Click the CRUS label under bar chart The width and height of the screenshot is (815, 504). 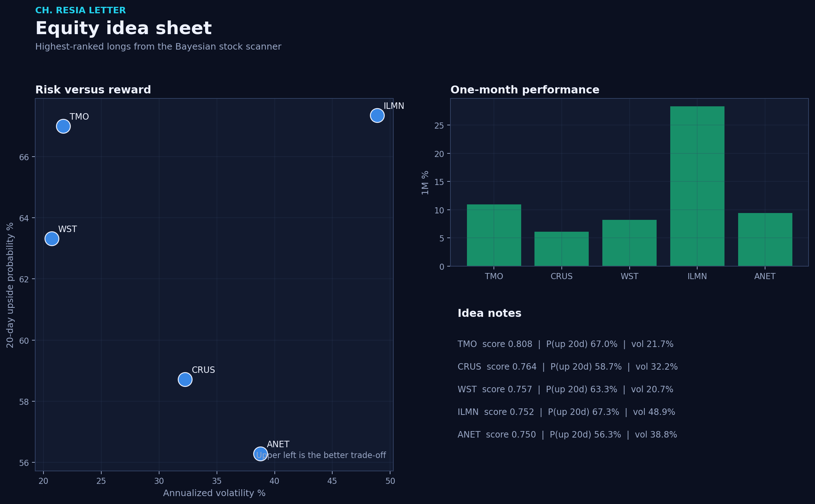pyautogui.click(x=561, y=276)
